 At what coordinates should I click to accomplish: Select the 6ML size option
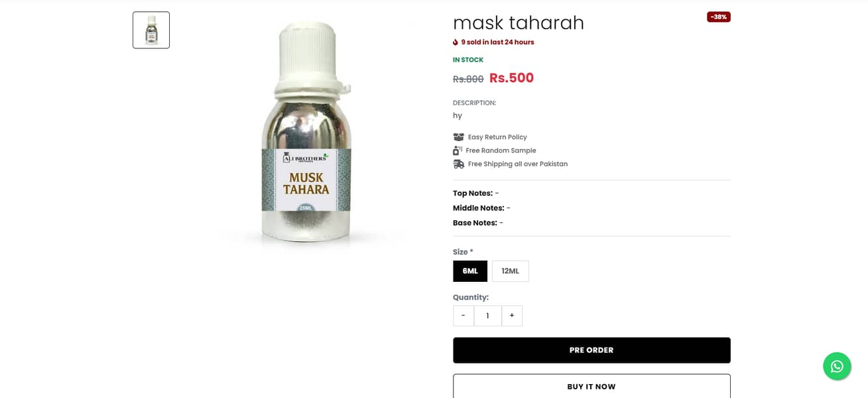tap(470, 271)
